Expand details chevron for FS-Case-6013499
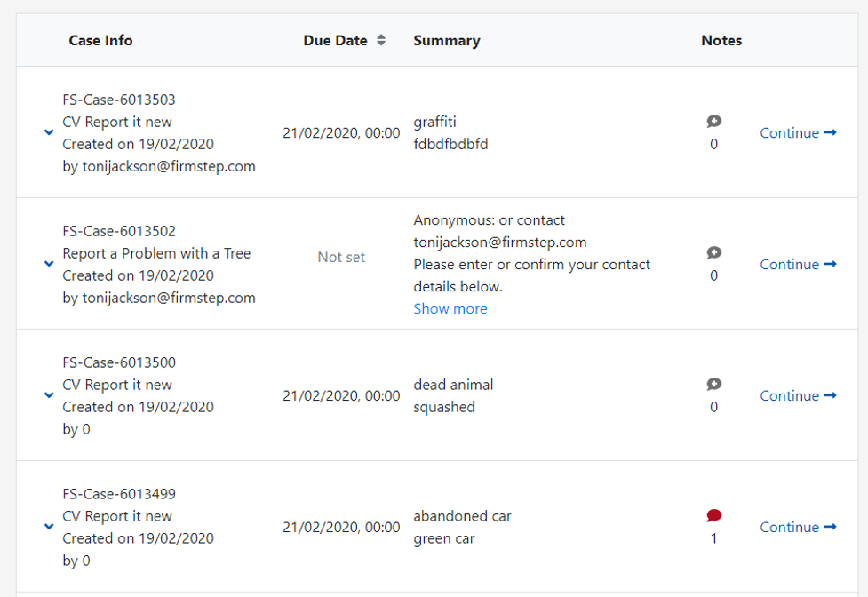 [49, 527]
